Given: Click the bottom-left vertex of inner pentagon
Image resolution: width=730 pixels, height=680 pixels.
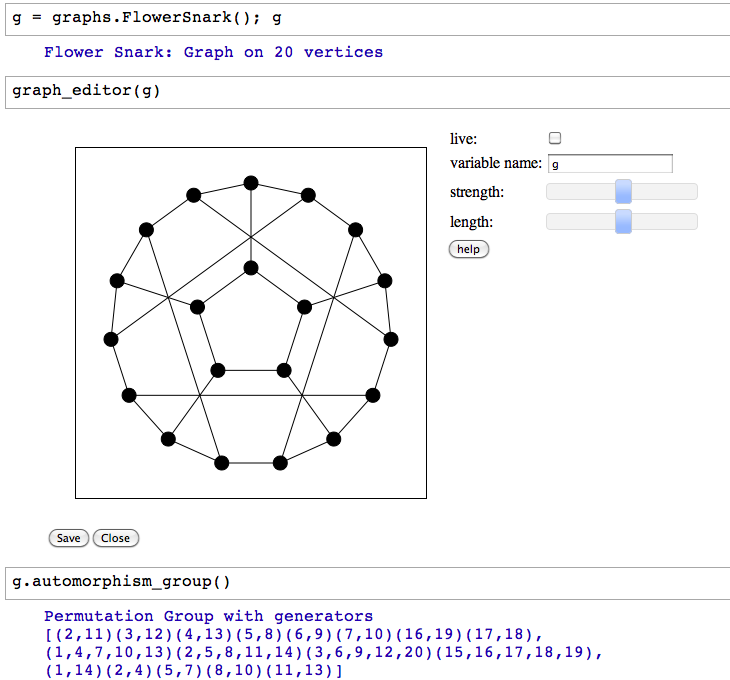Looking at the screenshot, I should (x=218, y=370).
